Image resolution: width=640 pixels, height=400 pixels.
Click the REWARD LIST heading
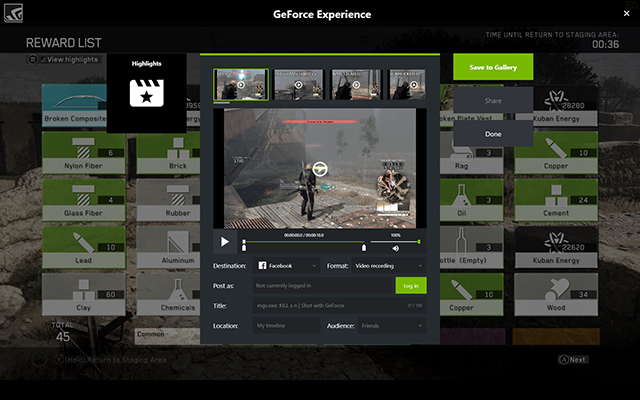coord(64,43)
